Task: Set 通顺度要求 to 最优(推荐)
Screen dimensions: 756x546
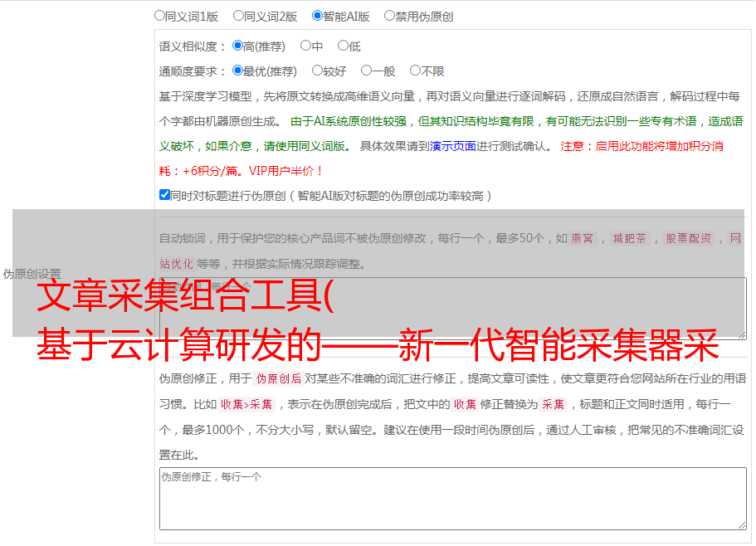Action: (237, 71)
